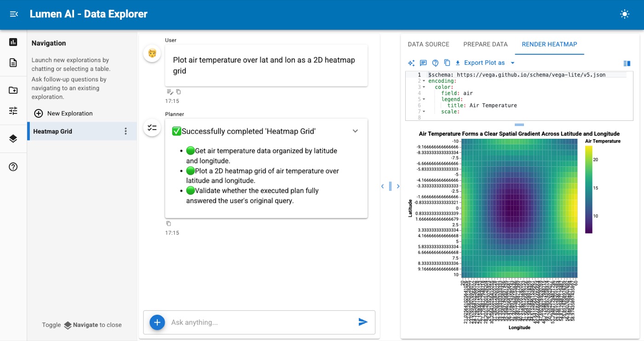Click the plus attach button in the chat box

coord(157,323)
